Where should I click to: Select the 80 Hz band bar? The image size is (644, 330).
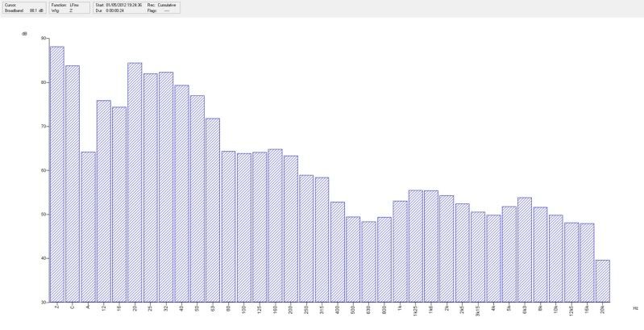[x=228, y=227]
